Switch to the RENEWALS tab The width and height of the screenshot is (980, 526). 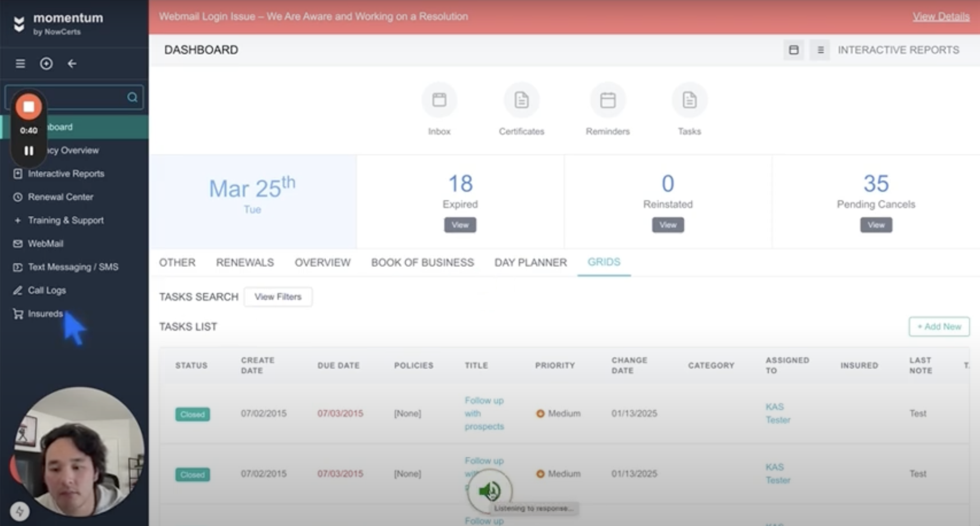[245, 262]
